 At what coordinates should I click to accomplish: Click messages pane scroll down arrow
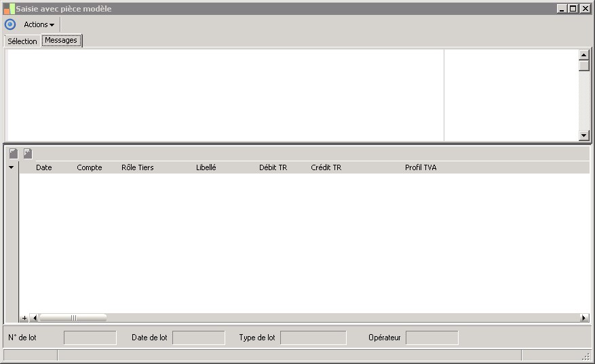pyautogui.click(x=584, y=136)
